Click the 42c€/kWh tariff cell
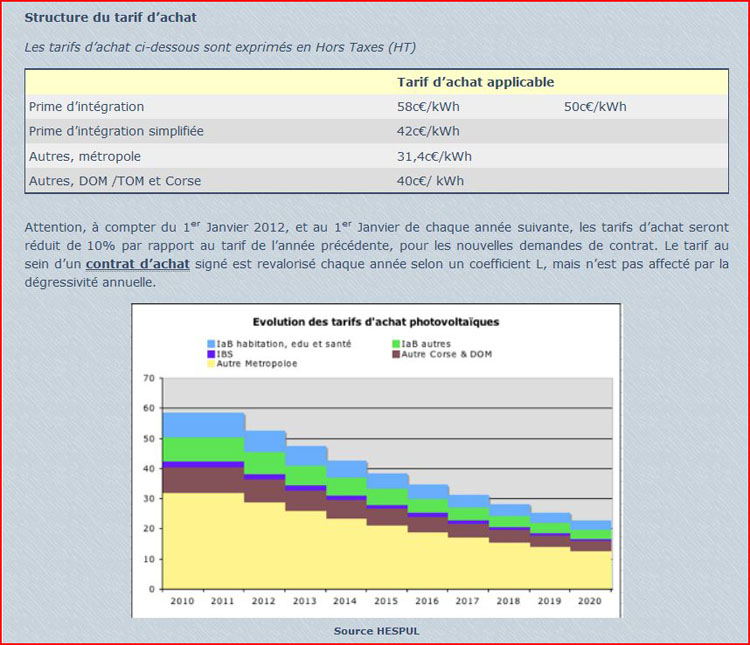The height and width of the screenshot is (645, 750). pos(428,131)
